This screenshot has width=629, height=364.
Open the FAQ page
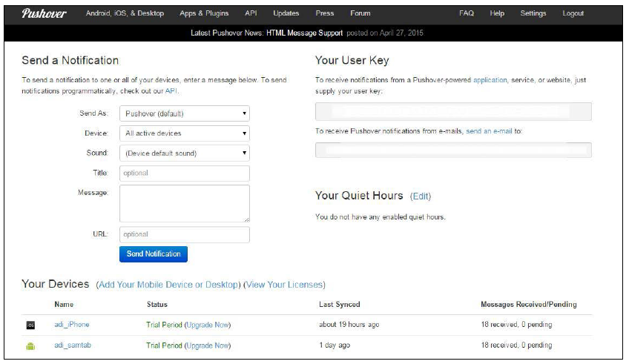pos(467,13)
